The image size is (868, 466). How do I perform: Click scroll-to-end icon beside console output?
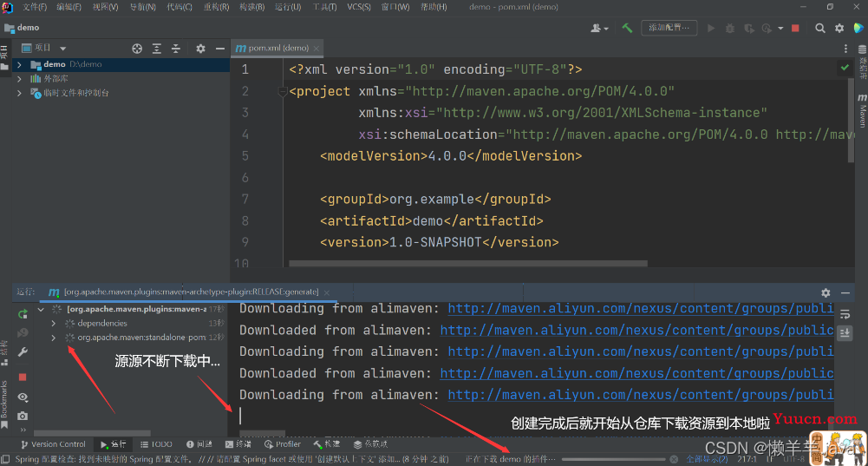pyautogui.click(x=845, y=333)
